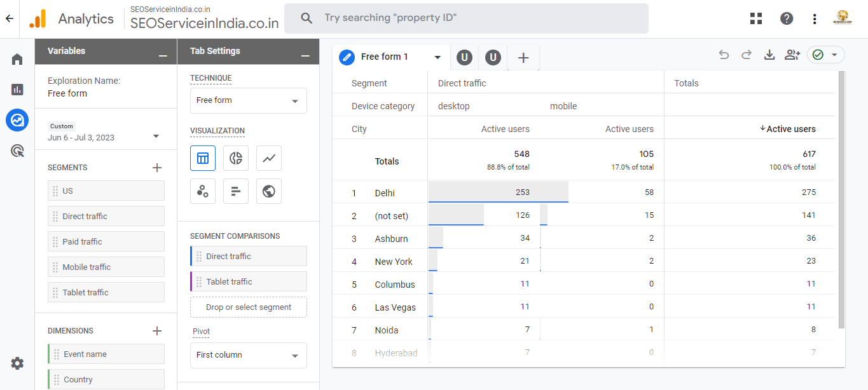Viewport: 868px width, 390px height.
Task: Collapse the Tab Settings panel
Action: pyautogui.click(x=305, y=55)
